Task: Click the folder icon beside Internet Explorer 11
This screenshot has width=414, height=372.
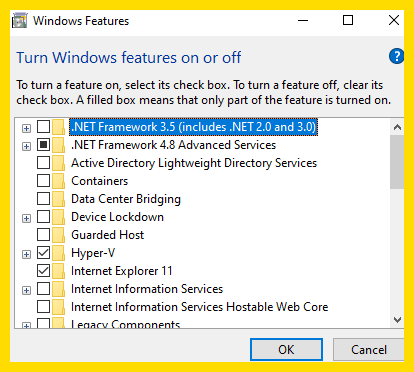Action: [58, 271]
